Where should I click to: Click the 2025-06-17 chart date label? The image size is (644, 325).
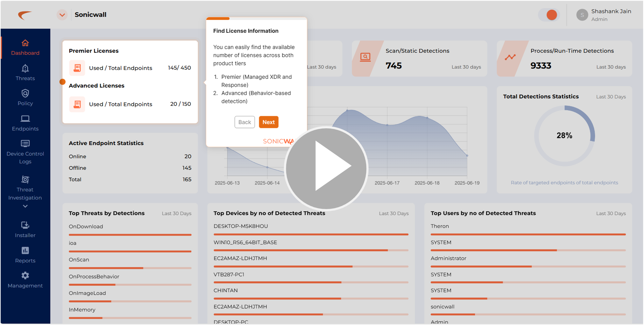(x=387, y=183)
